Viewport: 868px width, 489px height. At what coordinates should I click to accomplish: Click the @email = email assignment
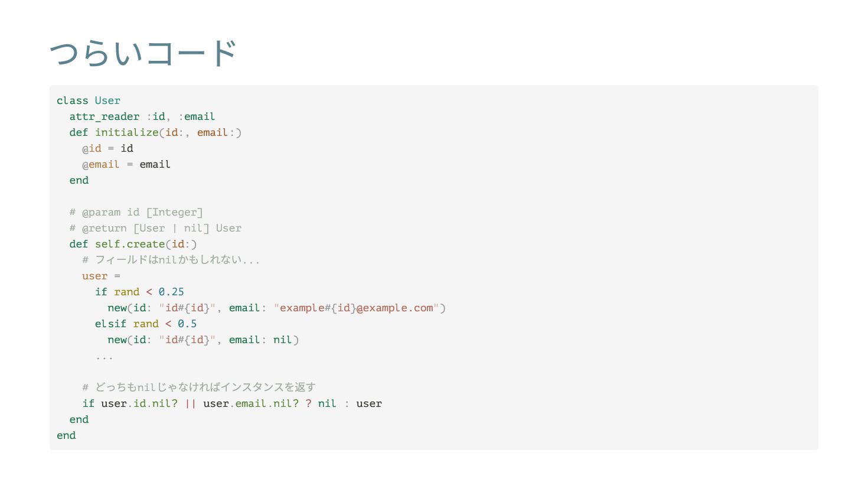point(126,164)
